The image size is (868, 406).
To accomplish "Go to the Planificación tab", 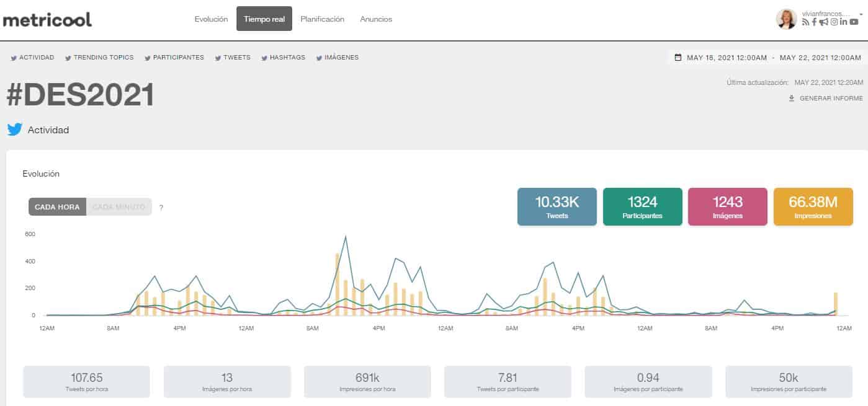I will coord(322,19).
